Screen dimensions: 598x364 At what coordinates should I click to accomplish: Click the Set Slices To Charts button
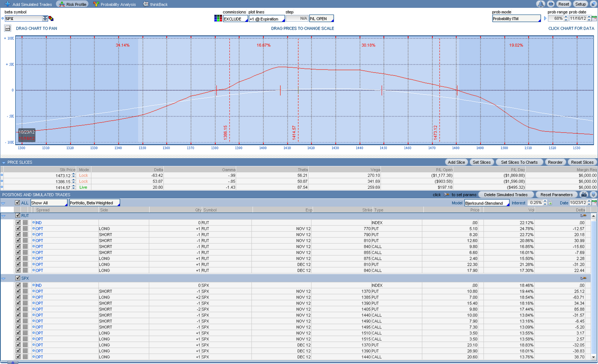click(519, 162)
